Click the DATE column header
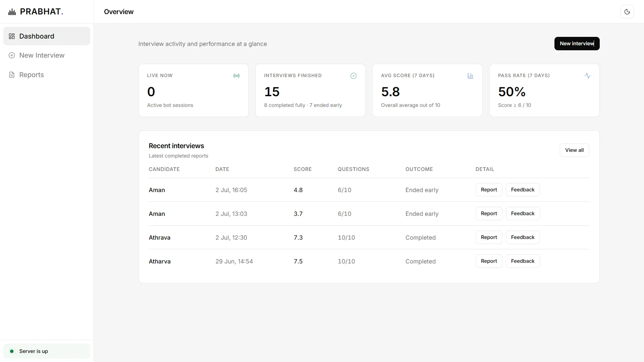 pos(222,169)
